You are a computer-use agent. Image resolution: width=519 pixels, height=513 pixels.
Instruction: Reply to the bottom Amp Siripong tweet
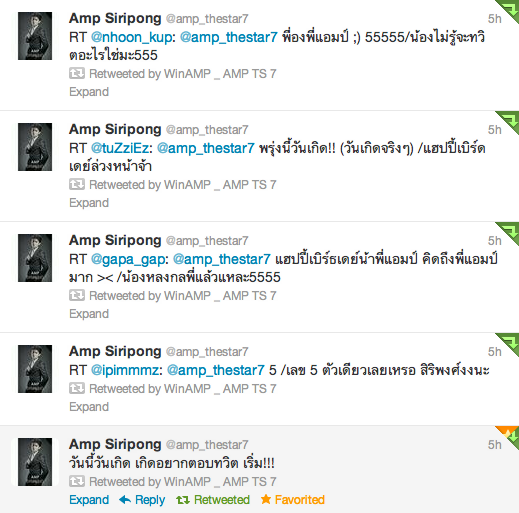[150, 500]
